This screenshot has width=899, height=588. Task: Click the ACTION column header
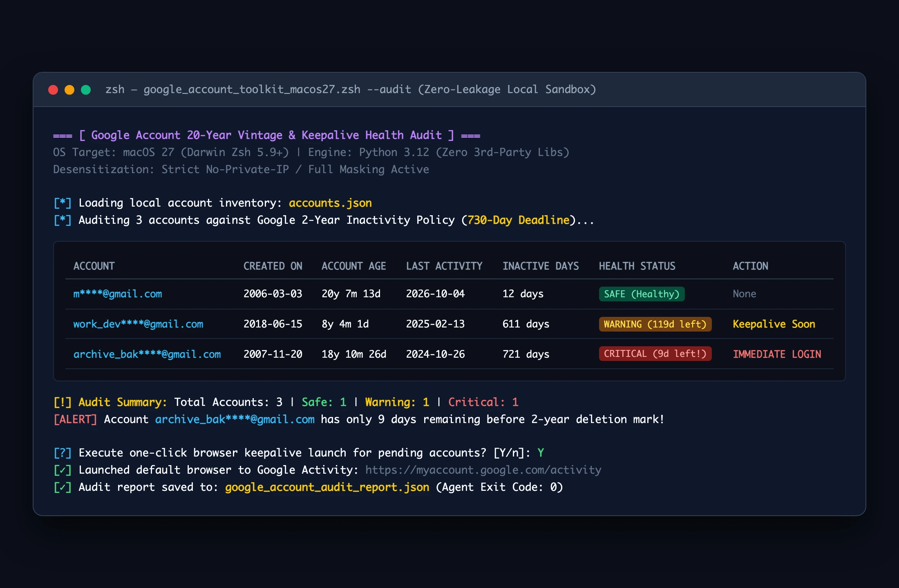point(750,266)
